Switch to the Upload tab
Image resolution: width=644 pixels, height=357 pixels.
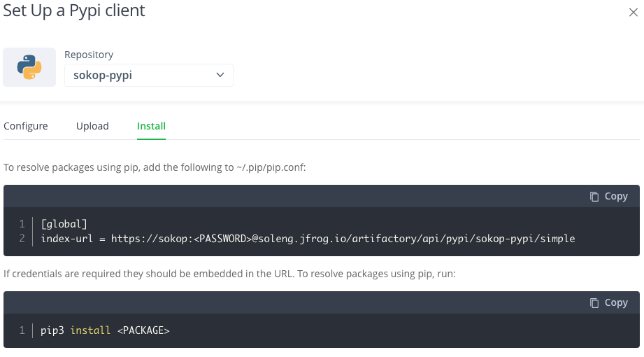pyautogui.click(x=92, y=126)
